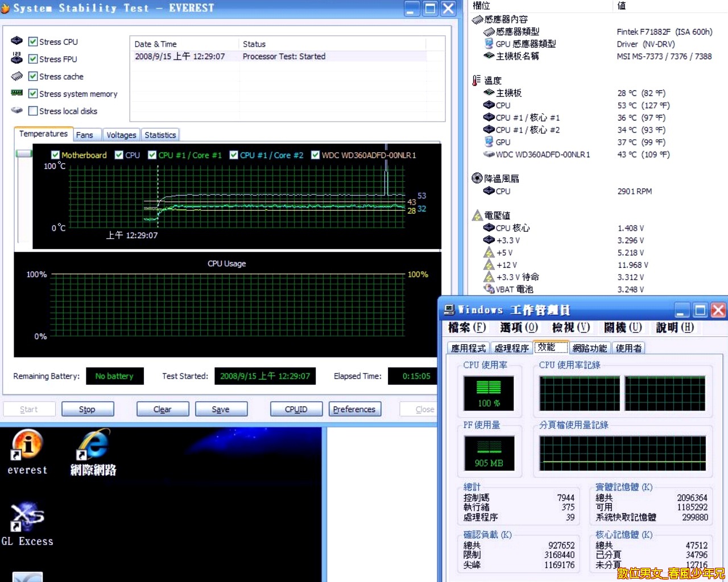728x582 pixels.
Task: Click the 核心 #2 temperature row icon
Action: 489,130
